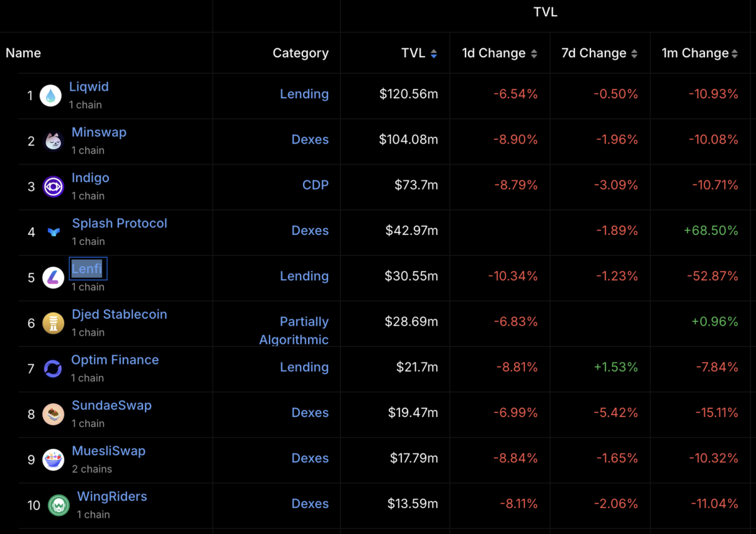Screen dimensions: 756x534
Task: Open the Liqwid protocol link
Action: pos(89,87)
